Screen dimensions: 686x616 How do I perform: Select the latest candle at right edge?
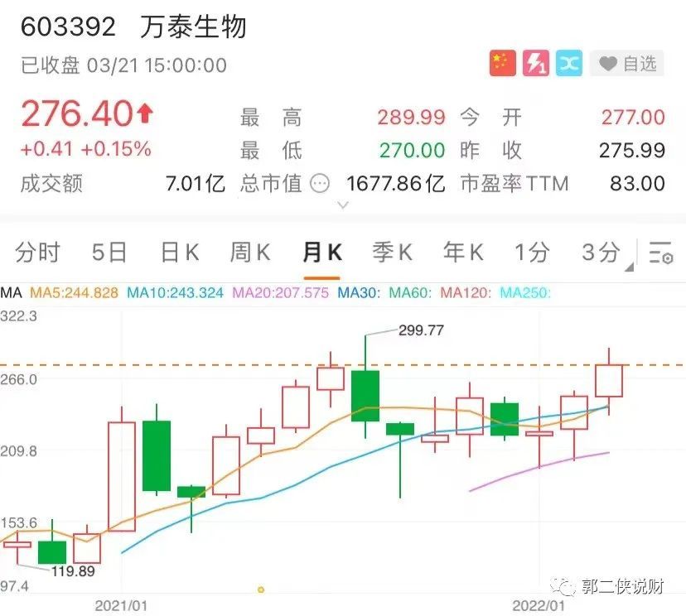[609, 381]
